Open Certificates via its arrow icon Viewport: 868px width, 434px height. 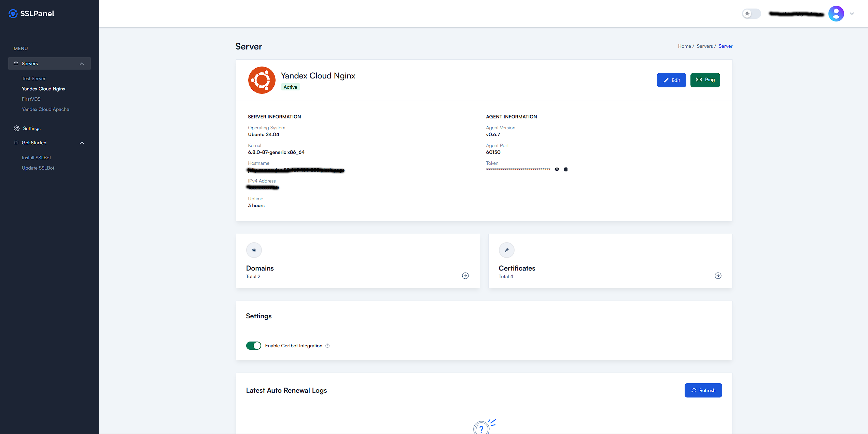tap(718, 276)
